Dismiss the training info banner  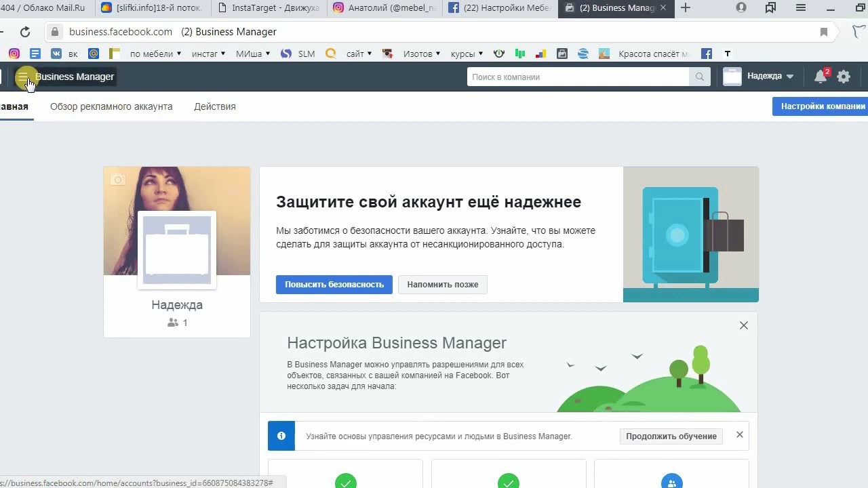pos(740,434)
